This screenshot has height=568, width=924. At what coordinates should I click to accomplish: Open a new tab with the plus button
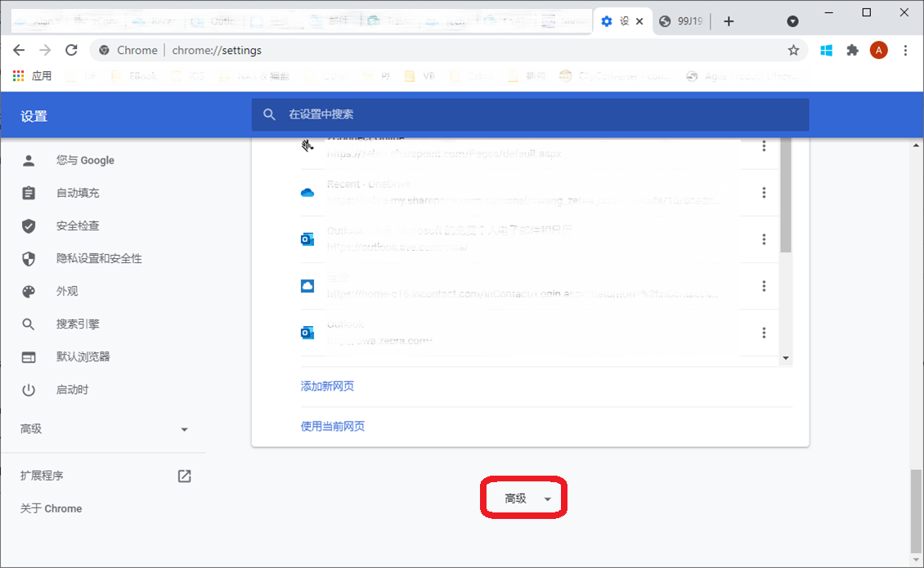[729, 21]
